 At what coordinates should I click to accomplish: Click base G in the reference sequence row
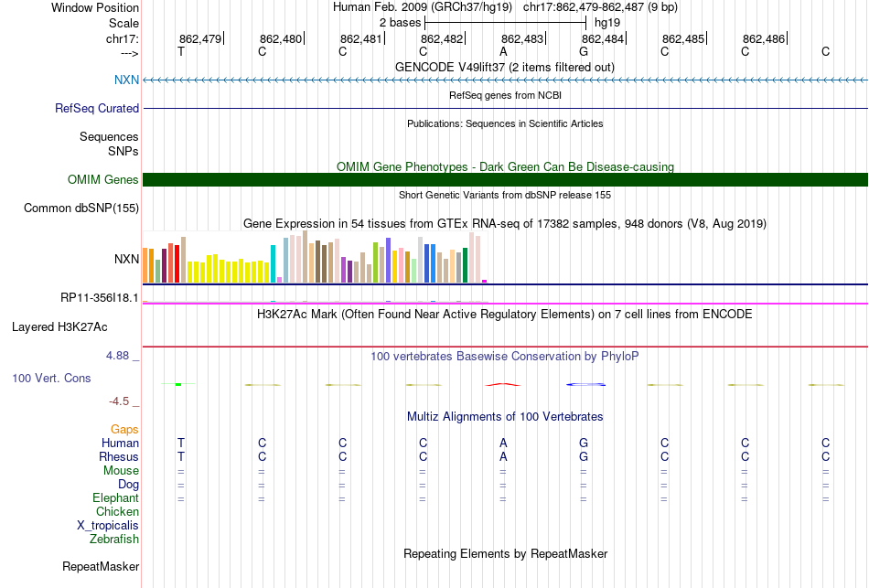pyautogui.click(x=584, y=51)
